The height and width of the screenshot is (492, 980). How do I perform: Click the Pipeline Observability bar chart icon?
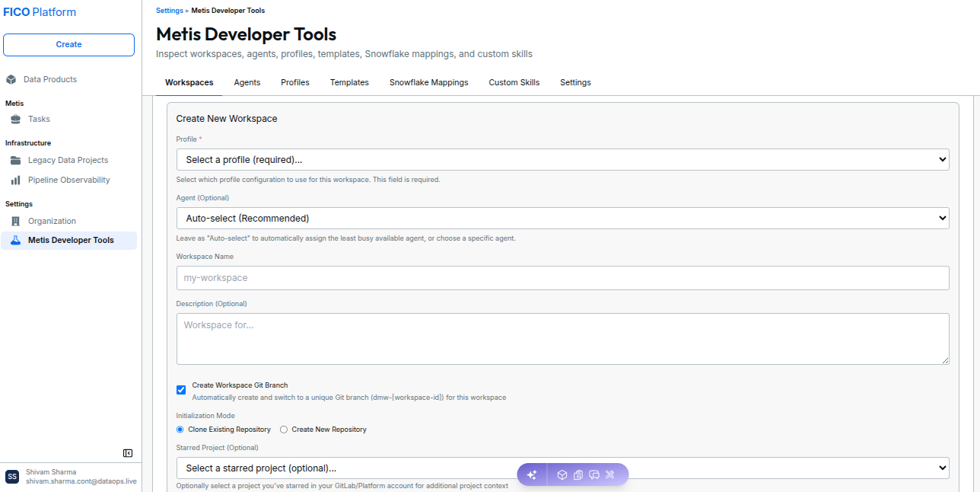pyautogui.click(x=15, y=181)
